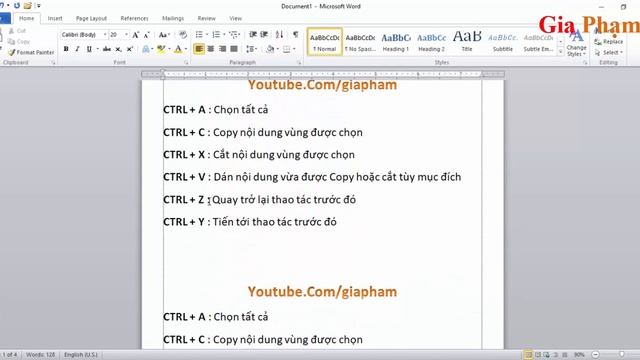This screenshot has width=640, height=360.
Task: Apply the Normal style
Action: pyautogui.click(x=324, y=42)
